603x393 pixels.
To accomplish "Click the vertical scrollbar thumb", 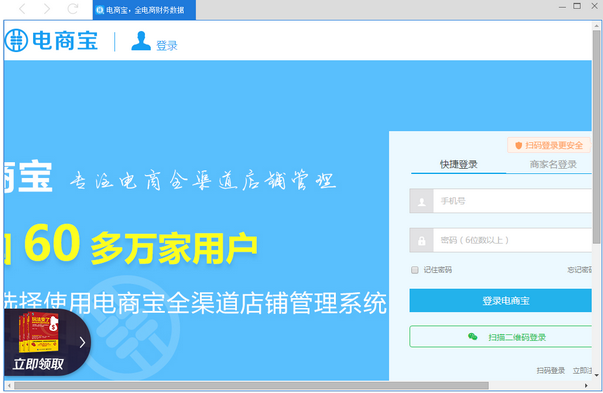I will point(596,137).
